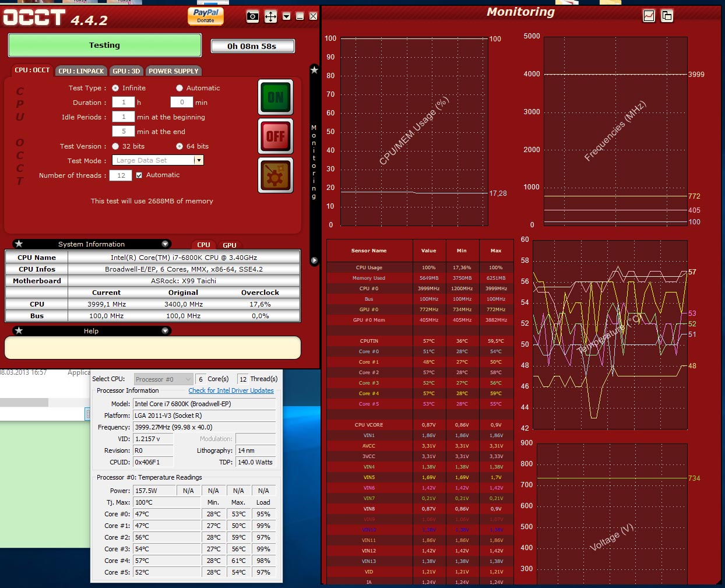The image size is (725, 588).
Task: Open the Test Mode dropdown
Action: [x=198, y=160]
